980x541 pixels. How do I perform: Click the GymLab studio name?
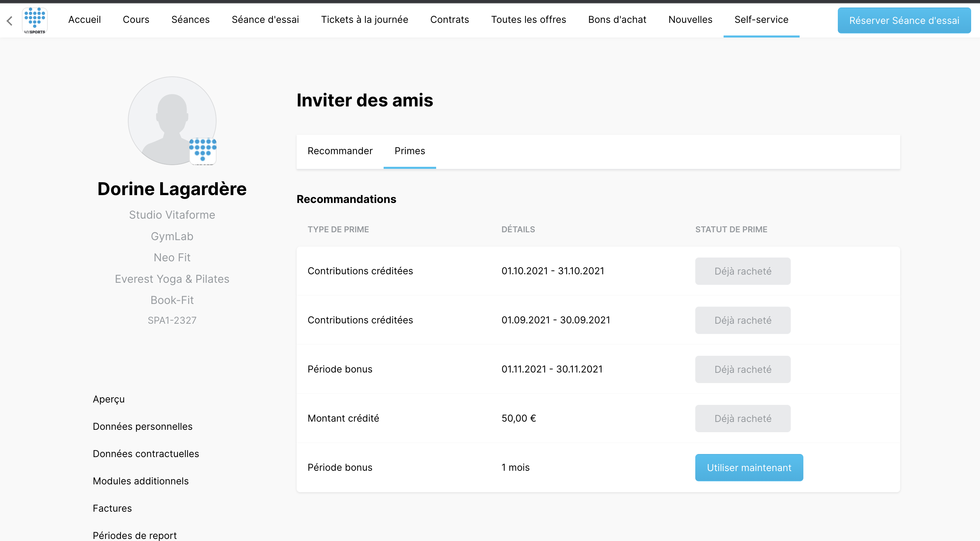pyautogui.click(x=172, y=236)
